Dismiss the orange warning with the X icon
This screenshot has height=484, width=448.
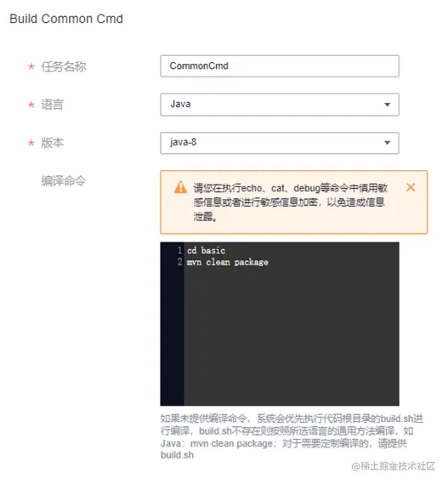[x=411, y=187]
